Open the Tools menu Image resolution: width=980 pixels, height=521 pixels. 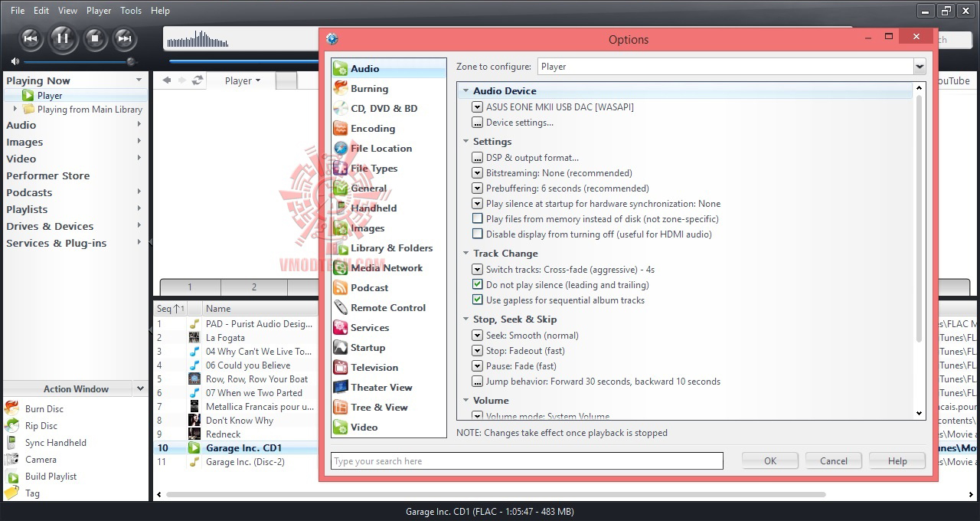pos(131,11)
